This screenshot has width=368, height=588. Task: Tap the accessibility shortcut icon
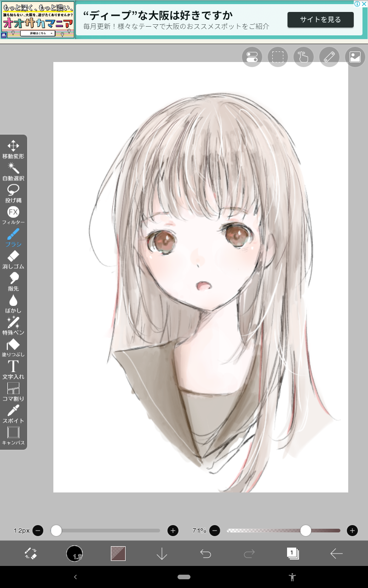point(292,577)
